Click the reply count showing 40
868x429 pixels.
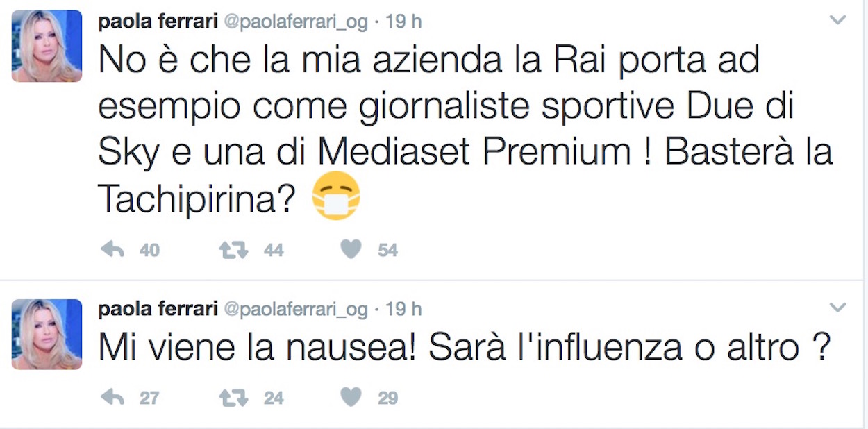click(149, 250)
